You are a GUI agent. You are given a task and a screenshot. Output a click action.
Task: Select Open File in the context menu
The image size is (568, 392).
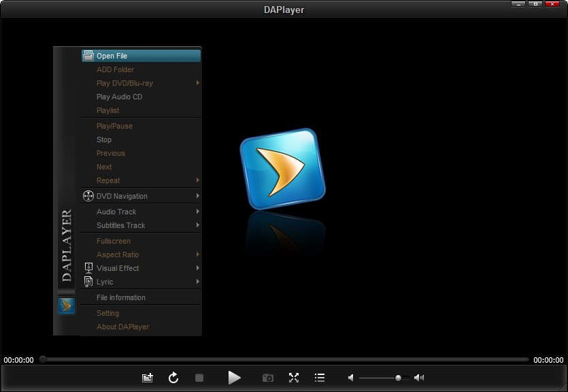112,56
